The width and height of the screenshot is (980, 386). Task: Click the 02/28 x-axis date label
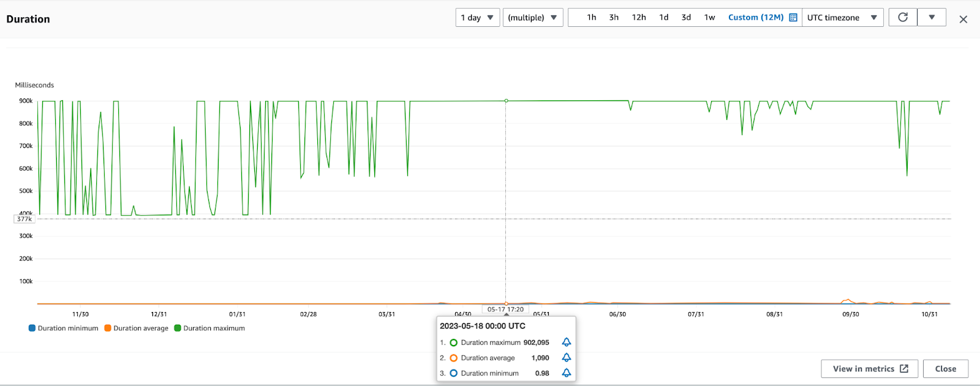[308, 314]
